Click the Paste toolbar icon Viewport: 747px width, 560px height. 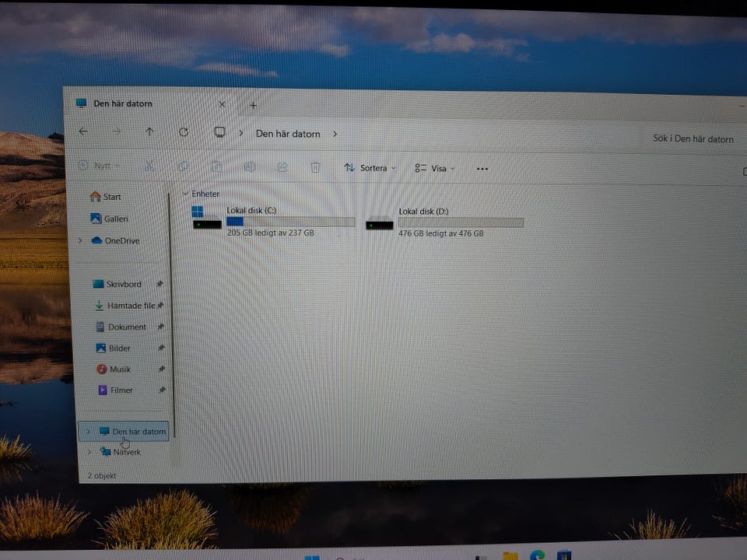pyautogui.click(x=217, y=166)
